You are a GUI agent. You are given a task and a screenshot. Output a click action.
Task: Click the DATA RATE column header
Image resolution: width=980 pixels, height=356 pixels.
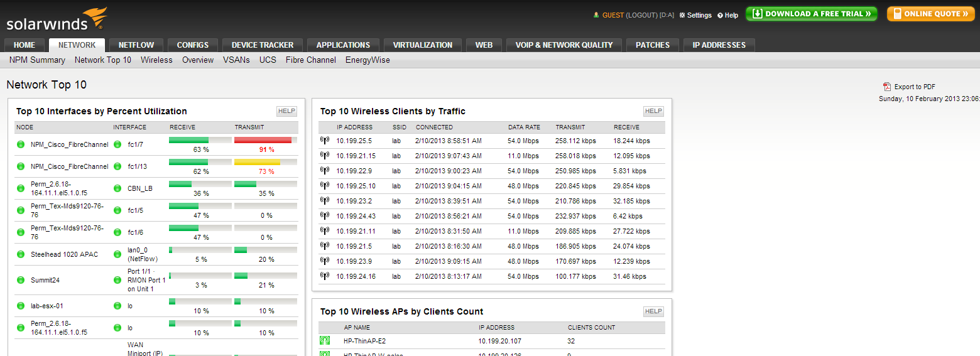point(524,127)
